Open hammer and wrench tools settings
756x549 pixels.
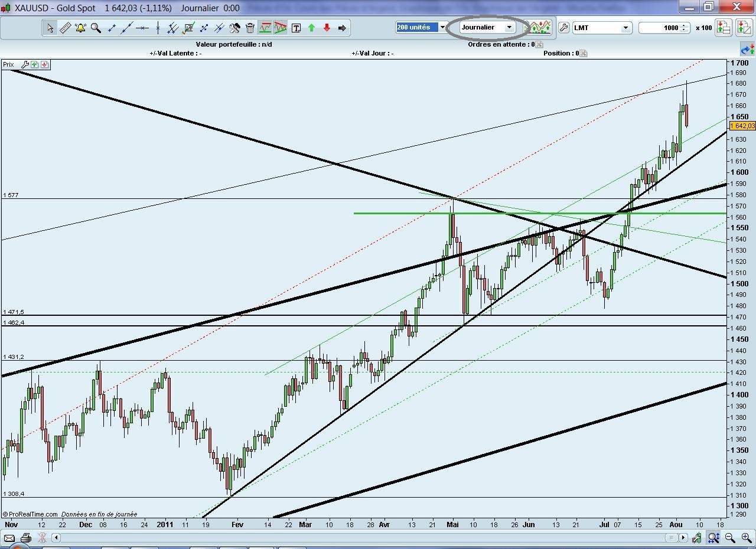click(234, 28)
